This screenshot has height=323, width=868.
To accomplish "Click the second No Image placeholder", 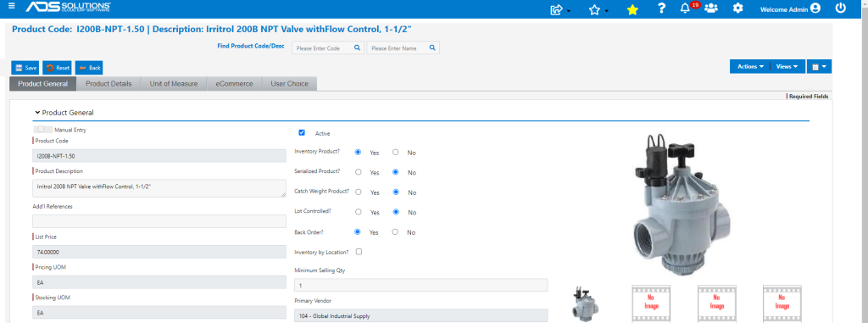I will click(x=717, y=304).
